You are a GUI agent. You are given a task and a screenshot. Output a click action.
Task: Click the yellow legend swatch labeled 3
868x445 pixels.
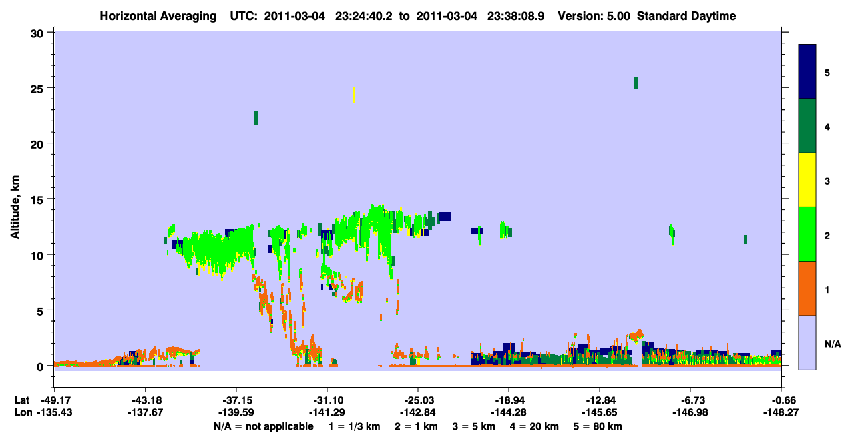tap(807, 180)
